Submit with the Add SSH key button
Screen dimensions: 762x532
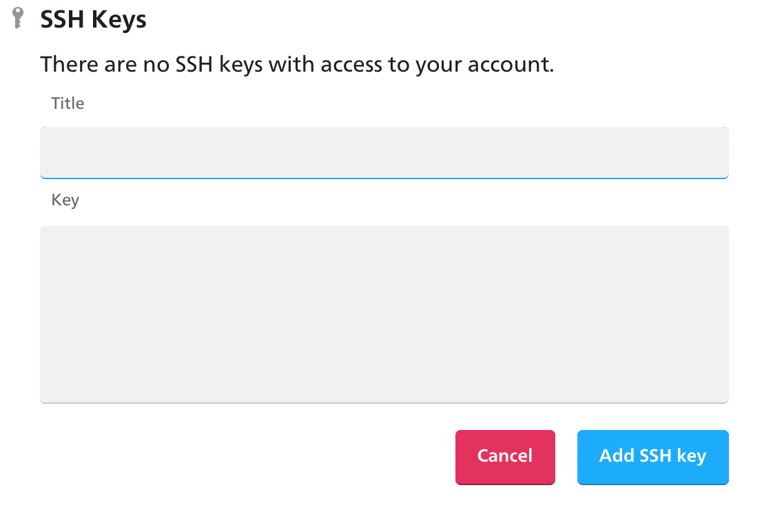pos(652,457)
